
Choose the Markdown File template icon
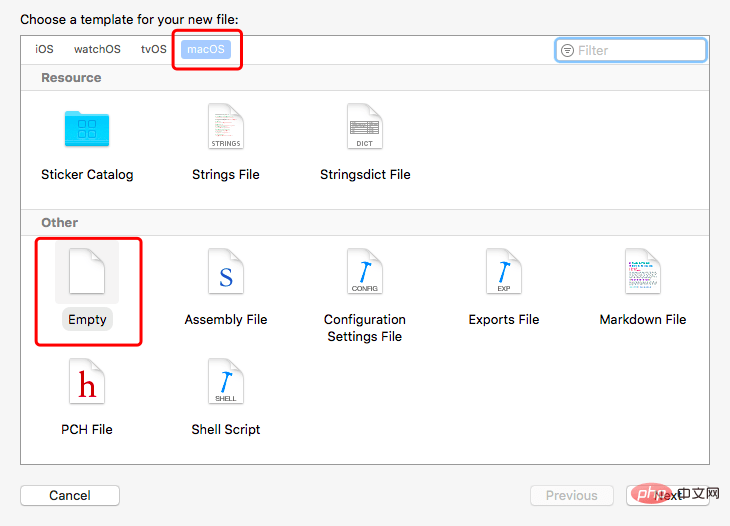[x=642, y=271]
